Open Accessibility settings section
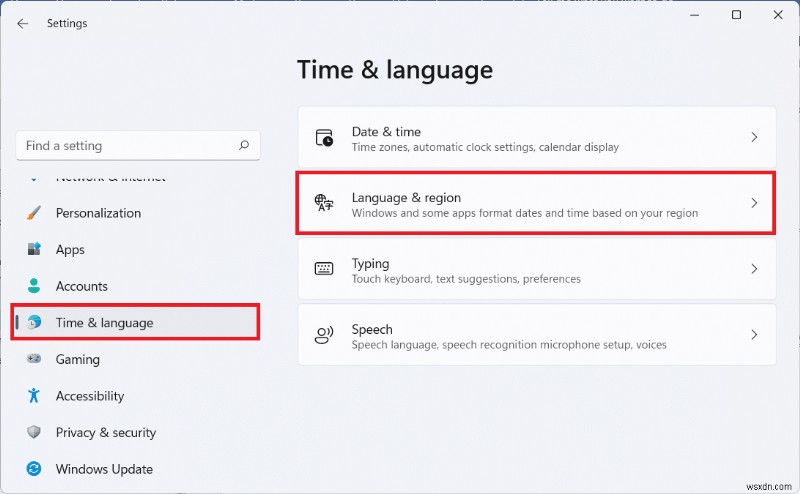 pos(136,396)
